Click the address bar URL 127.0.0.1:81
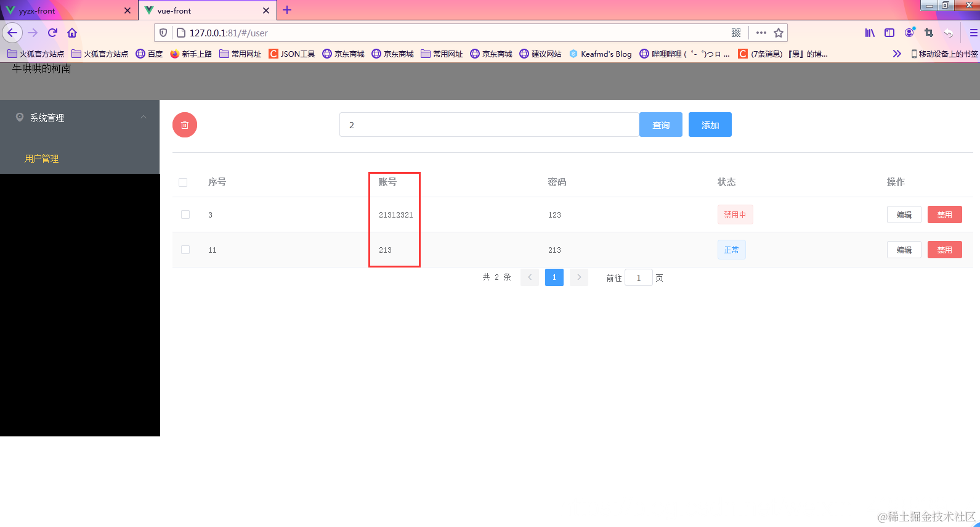The width and height of the screenshot is (980, 527). (x=229, y=33)
